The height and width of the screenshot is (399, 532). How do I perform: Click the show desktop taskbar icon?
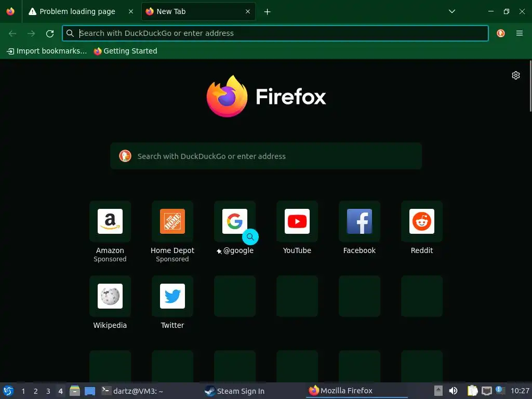coord(90,391)
